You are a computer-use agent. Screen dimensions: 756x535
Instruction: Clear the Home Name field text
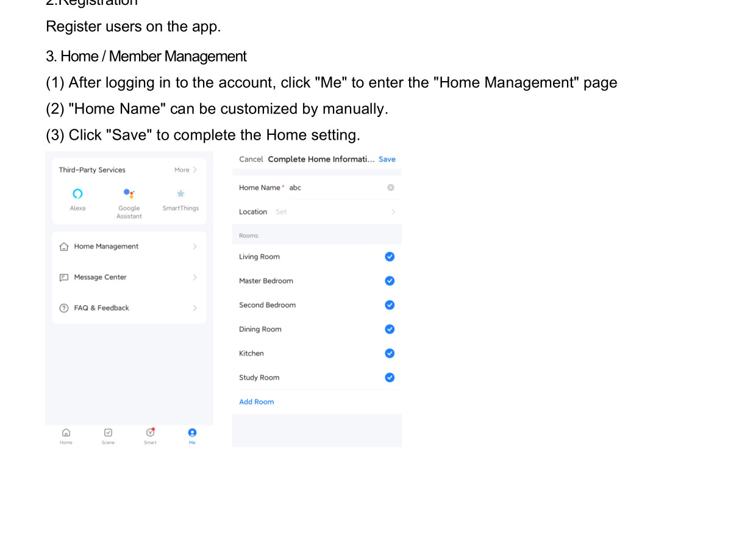(x=391, y=188)
